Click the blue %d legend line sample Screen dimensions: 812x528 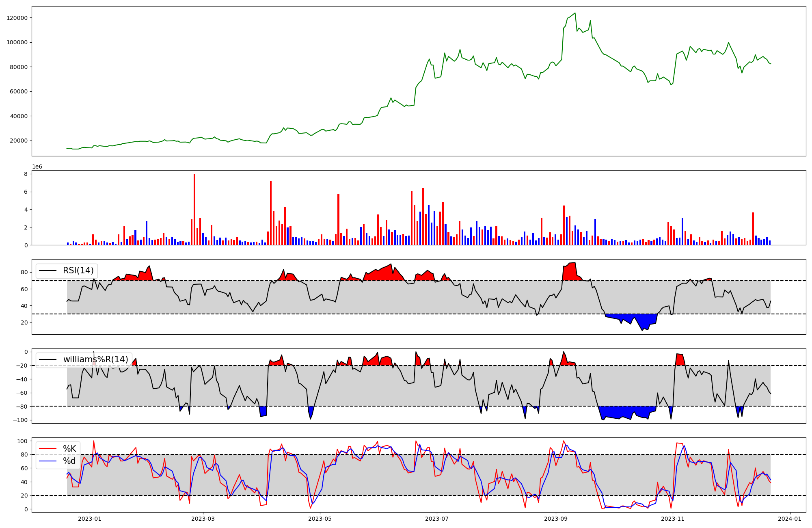(48, 461)
